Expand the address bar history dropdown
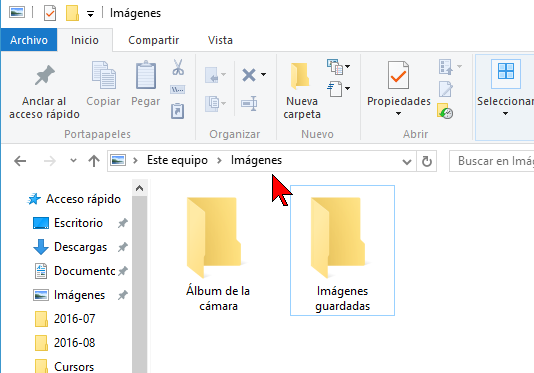The height and width of the screenshot is (373, 534). [x=407, y=161]
